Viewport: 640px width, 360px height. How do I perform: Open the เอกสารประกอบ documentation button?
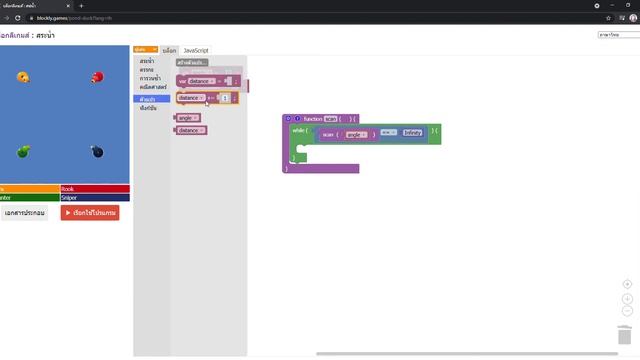coord(24,213)
